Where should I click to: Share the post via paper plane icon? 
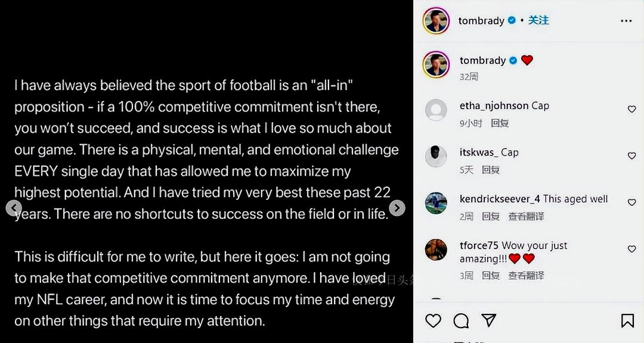(x=489, y=321)
